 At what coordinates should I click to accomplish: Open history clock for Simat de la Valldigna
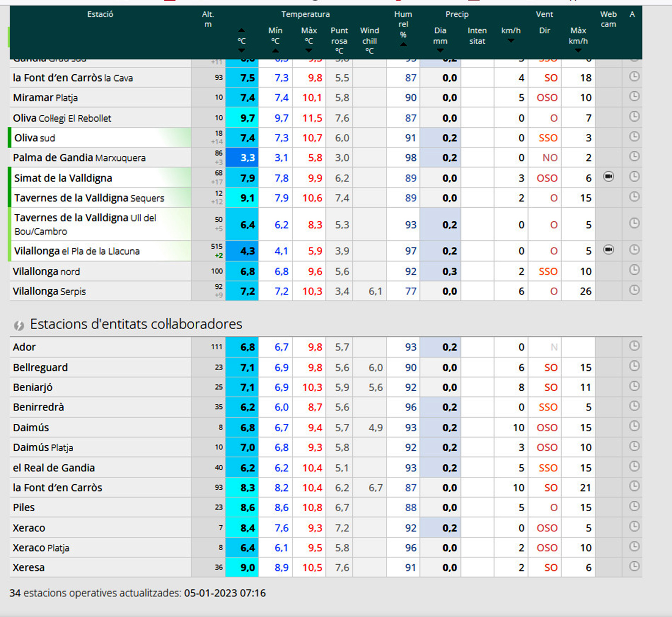coord(634,176)
